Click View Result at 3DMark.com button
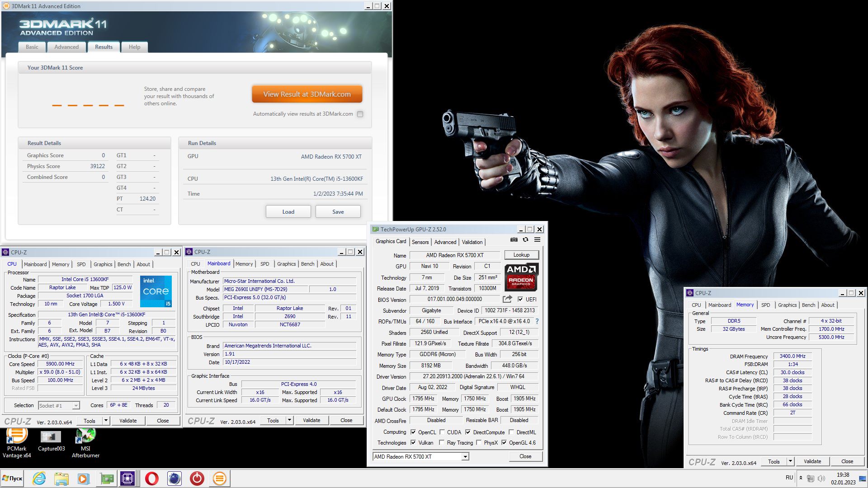 click(307, 94)
